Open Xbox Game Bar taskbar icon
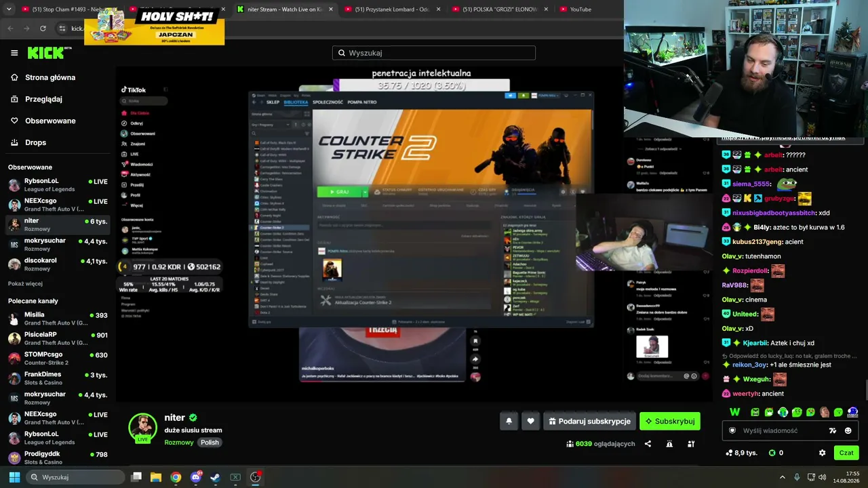The width and height of the screenshot is (868, 488). [x=235, y=477]
